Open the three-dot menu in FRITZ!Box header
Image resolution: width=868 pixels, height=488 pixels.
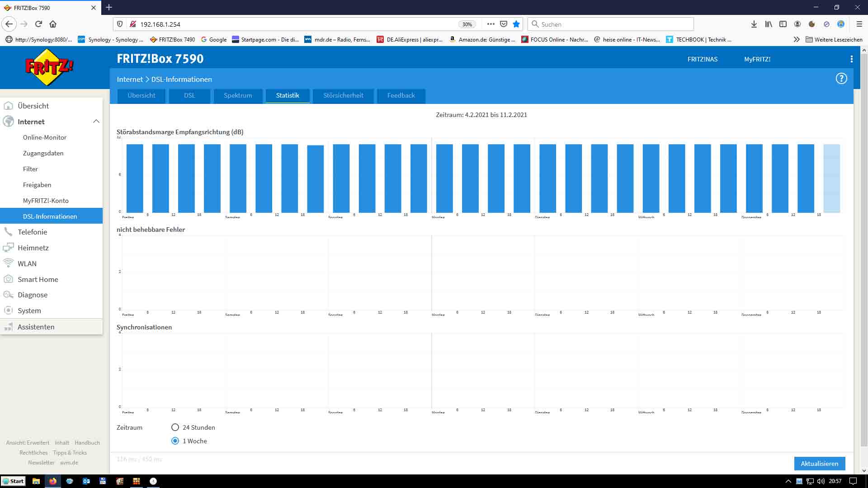pos(851,59)
